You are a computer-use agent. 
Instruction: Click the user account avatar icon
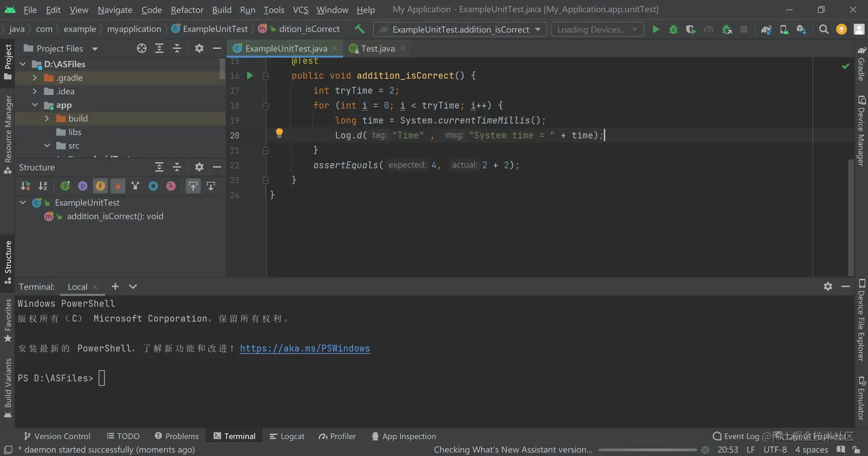click(x=859, y=29)
